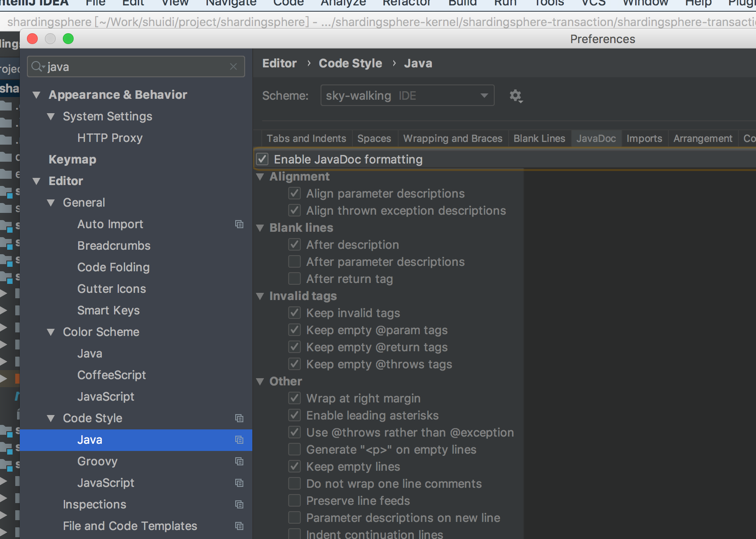Open Window menu in menu bar
The height and width of the screenshot is (539, 756).
pos(645,3)
